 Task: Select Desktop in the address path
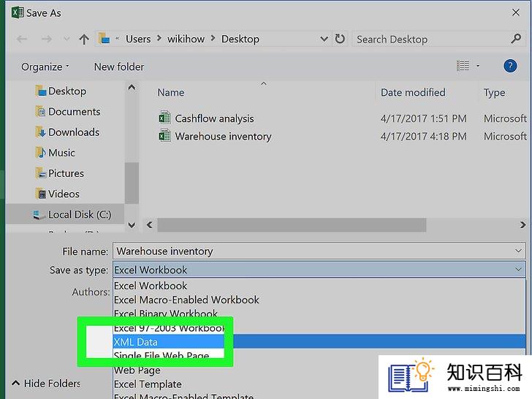[x=240, y=39]
